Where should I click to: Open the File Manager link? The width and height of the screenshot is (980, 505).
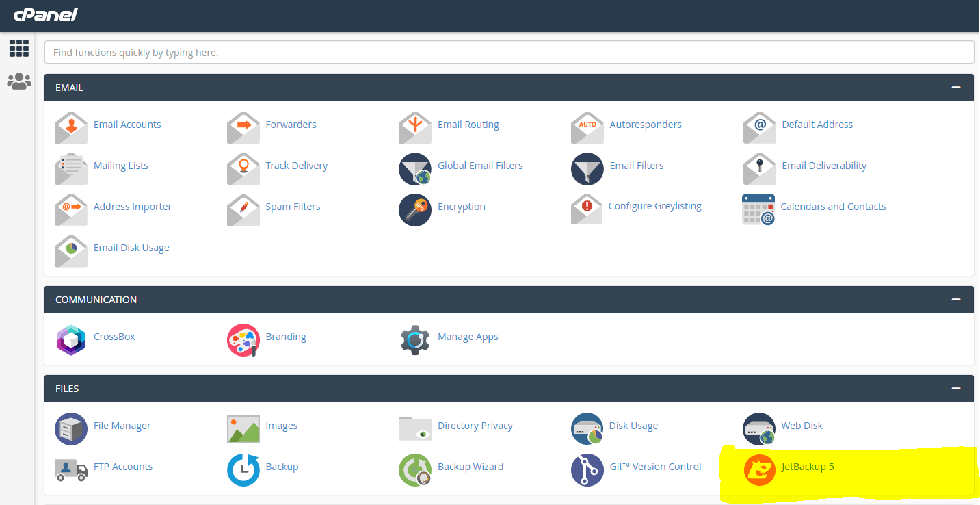tap(122, 426)
